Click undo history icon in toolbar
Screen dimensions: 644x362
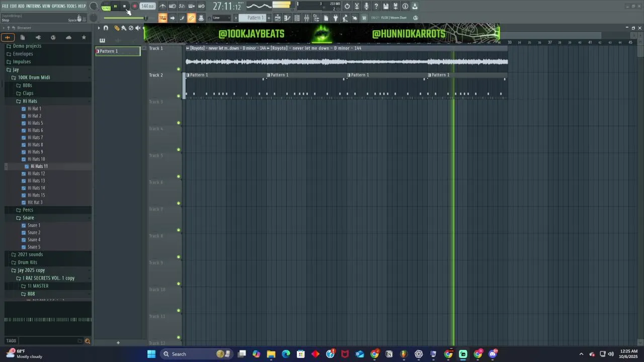point(347,6)
